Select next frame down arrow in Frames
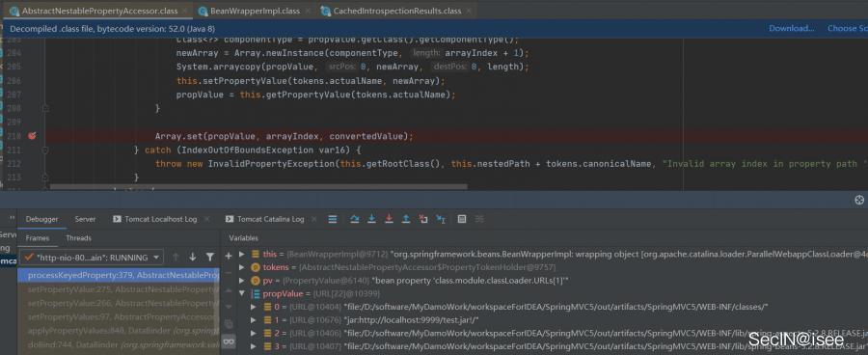 pyautogui.click(x=193, y=257)
